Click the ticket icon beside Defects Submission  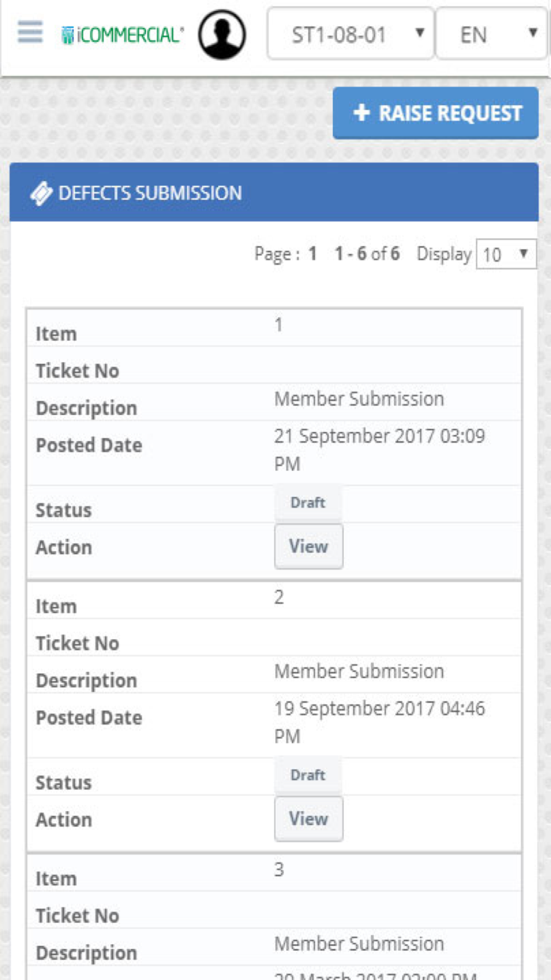[41, 193]
